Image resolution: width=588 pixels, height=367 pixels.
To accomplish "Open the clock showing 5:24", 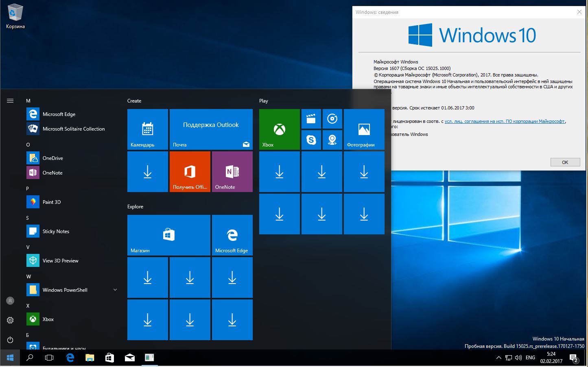I will click(551, 358).
